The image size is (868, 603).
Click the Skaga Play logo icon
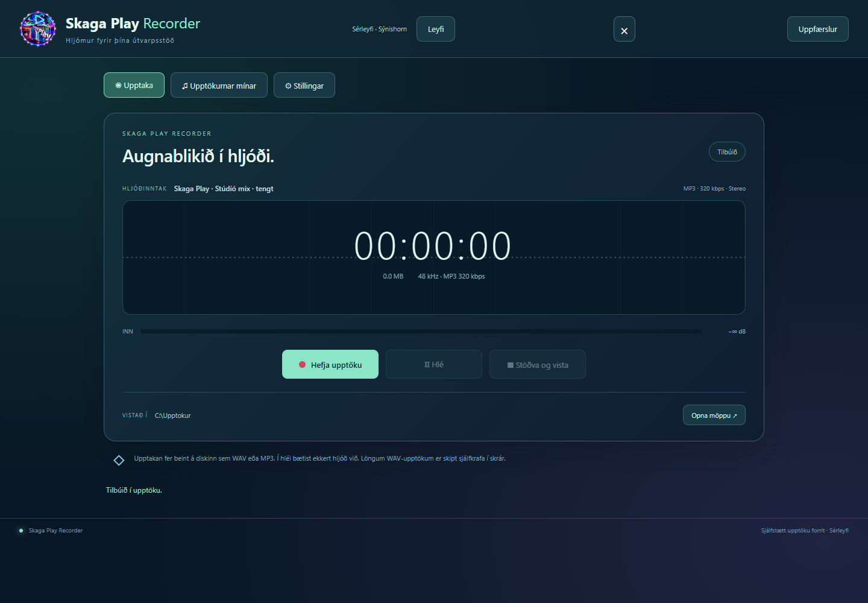click(x=38, y=29)
